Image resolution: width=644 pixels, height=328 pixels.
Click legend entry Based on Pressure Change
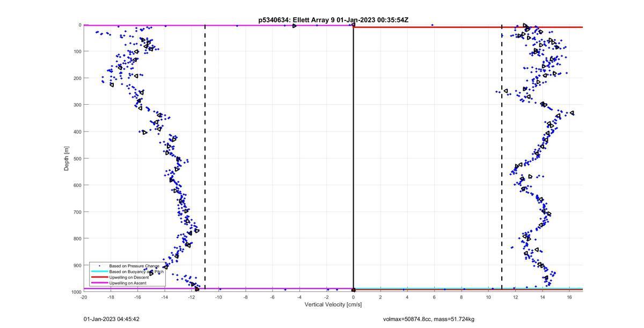pos(134,266)
